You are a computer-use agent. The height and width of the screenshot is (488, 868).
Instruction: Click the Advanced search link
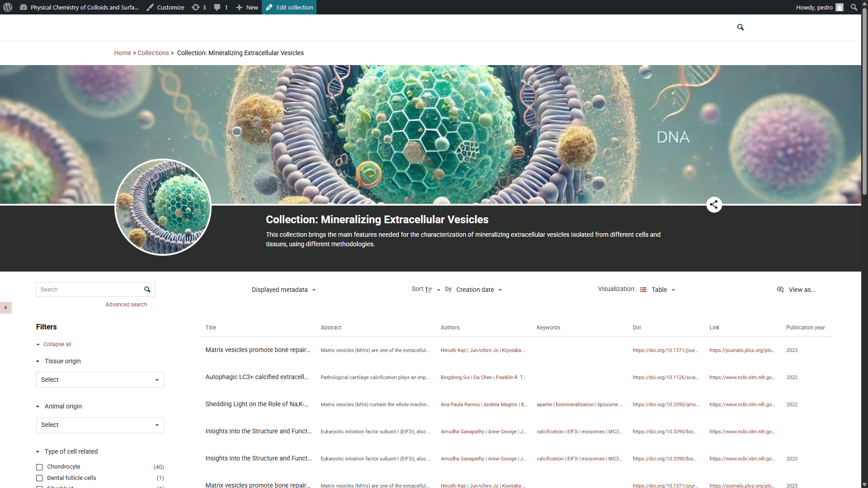pyautogui.click(x=126, y=305)
